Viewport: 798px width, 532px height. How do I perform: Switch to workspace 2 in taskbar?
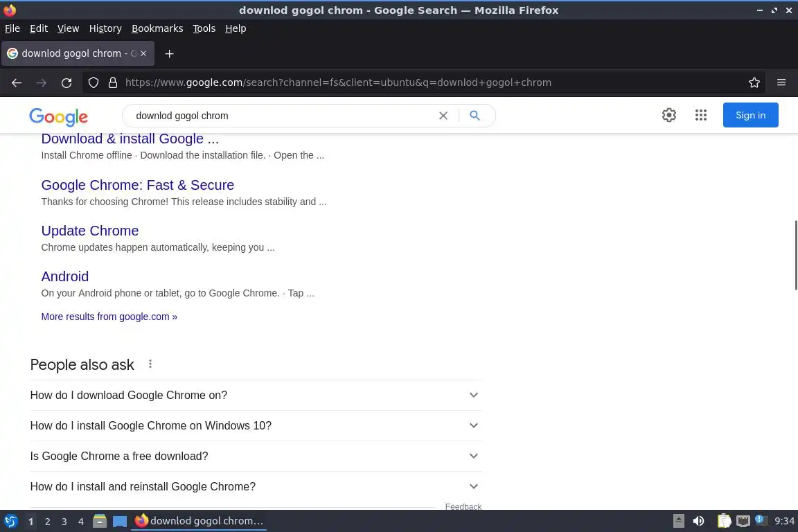pyautogui.click(x=47, y=522)
